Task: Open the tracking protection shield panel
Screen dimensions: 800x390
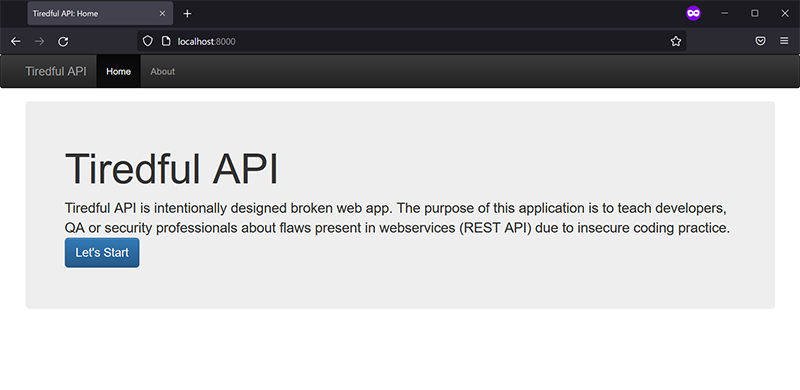Action: click(147, 41)
